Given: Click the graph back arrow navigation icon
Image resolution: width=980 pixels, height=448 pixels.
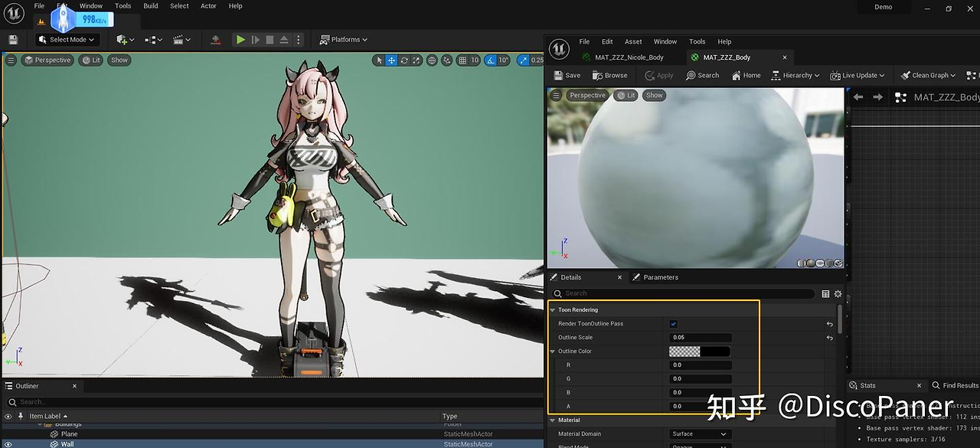Looking at the screenshot, I should point(858,97).
